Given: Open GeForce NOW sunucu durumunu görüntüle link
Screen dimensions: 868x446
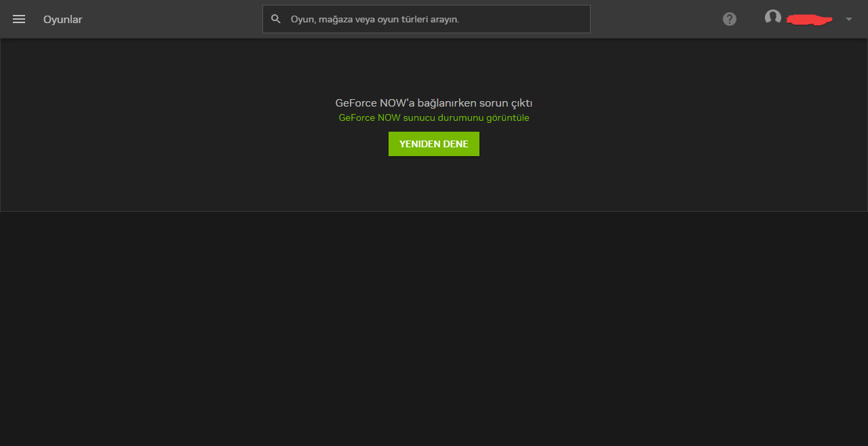Looking at the screenshot, I should pyautogui.click(x=434, y=117).
